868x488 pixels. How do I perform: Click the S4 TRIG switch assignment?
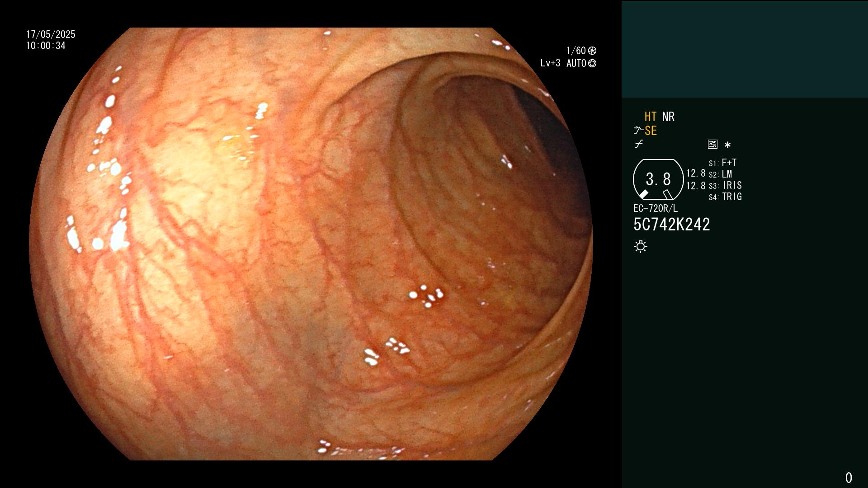pyautogui.click(x=725, y=197)
